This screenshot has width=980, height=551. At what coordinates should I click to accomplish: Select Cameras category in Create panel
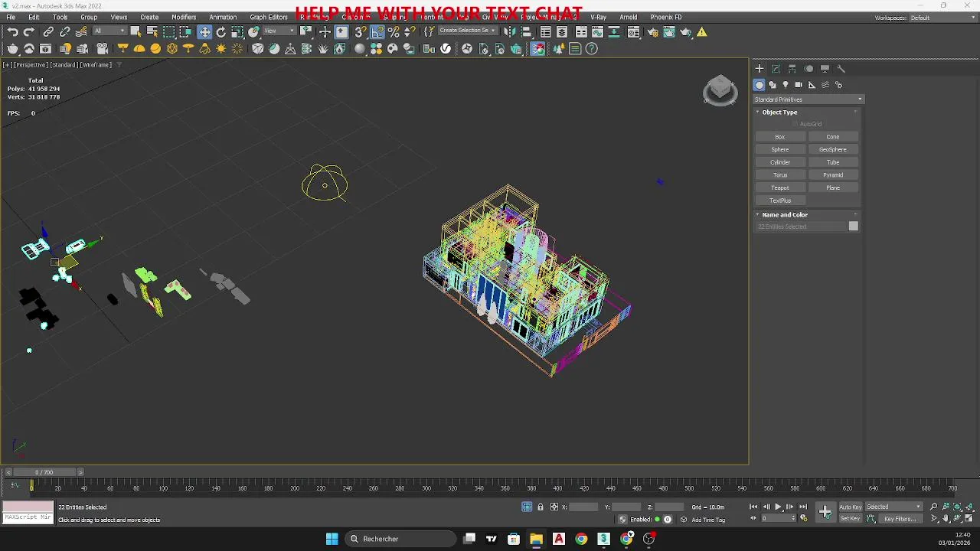tap(799, 85)
